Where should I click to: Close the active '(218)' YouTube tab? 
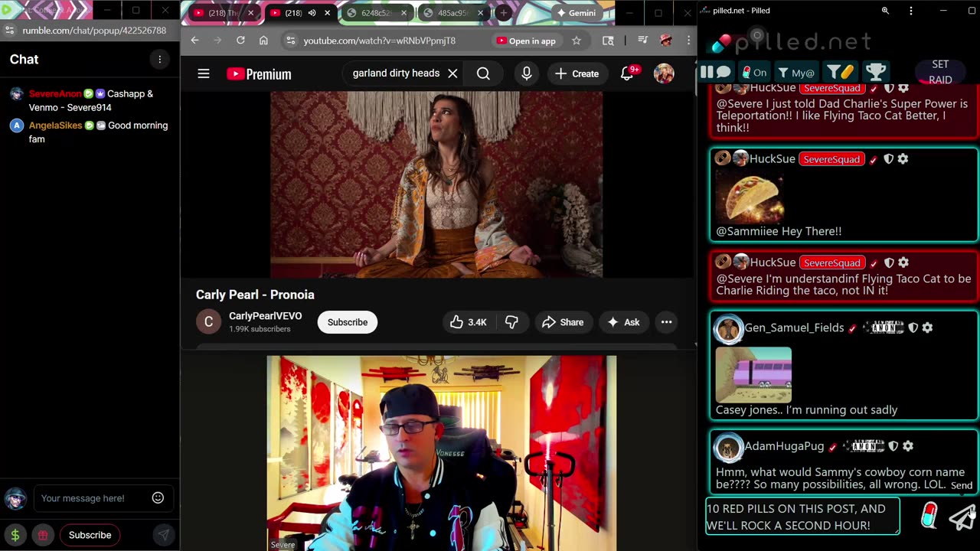[328, 13]
